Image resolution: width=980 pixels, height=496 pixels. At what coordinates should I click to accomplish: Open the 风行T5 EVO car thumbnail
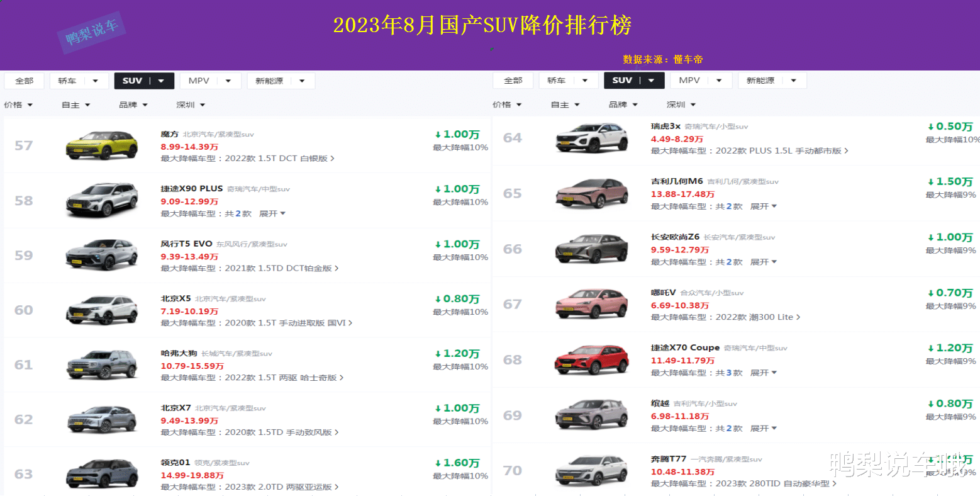102,255
